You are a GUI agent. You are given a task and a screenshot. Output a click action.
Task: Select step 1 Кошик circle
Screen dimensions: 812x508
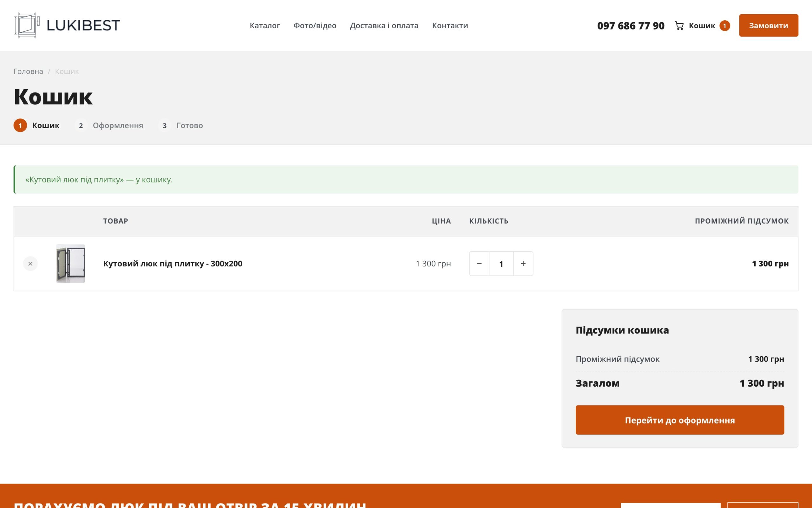[x=20, y=125]
